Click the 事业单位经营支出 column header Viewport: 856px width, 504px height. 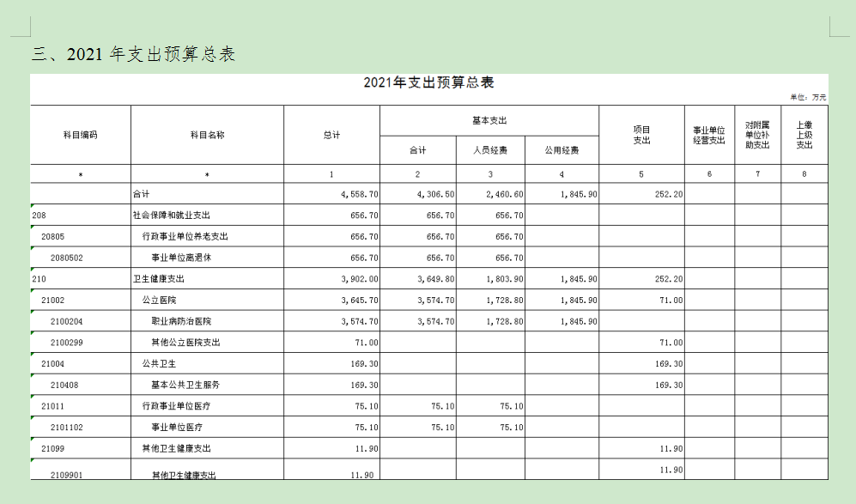[709, 135]
